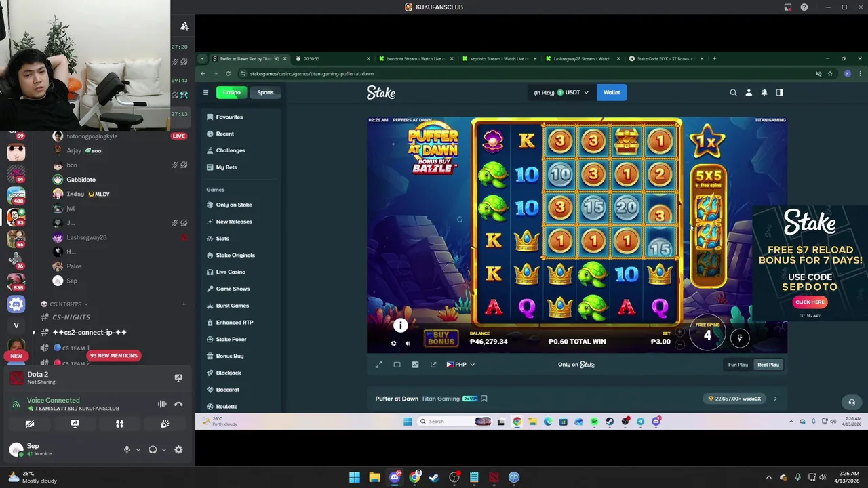868x488 pixels.
Task: Open Discord user settings gear
Action: click(178, 449)
